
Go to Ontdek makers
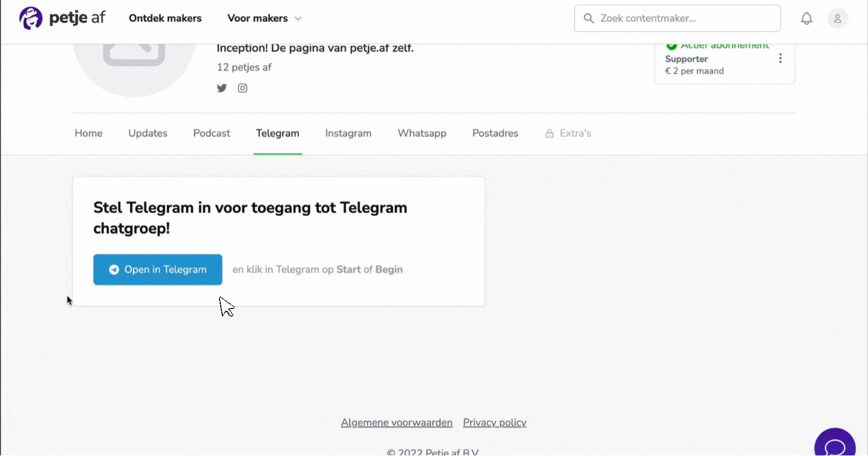pos(165,19)
